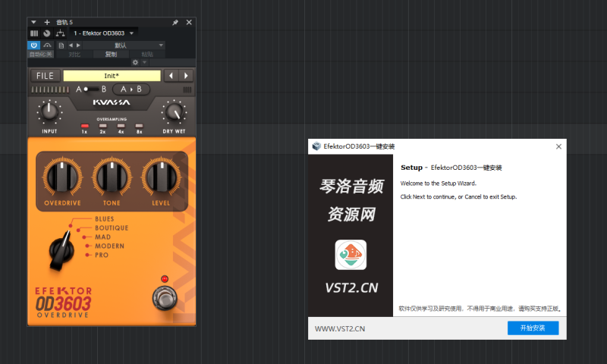Click the Init* preset name display
This screenshot has height=364, width=607.
click(x=112, y=76)
